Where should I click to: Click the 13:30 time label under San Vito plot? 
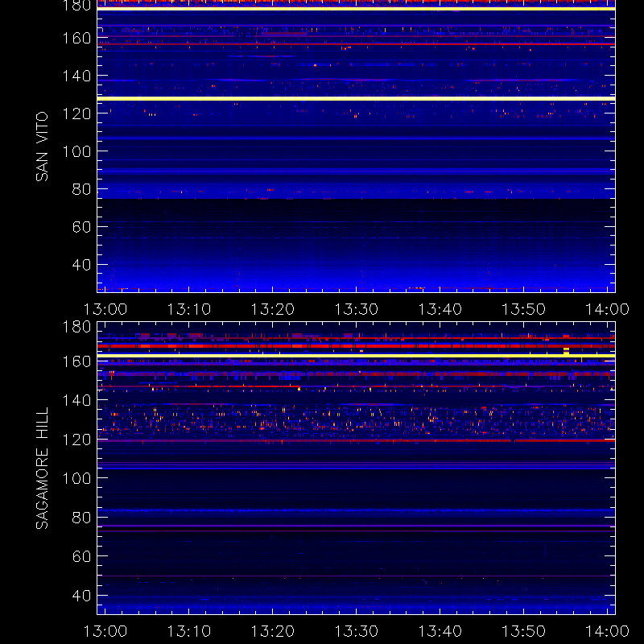[356, 309]
